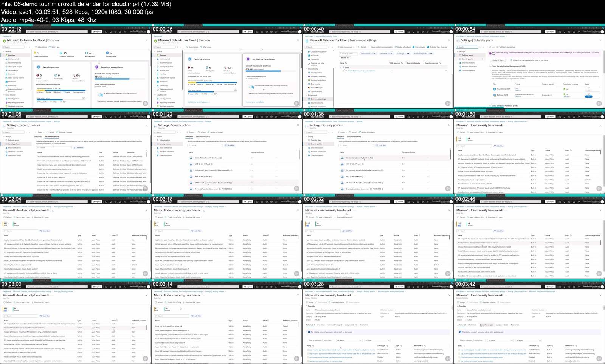This screenshot has width=605, height=364.
Task: Click Add environment in the 00:00:40 frame
Action: coord(346,47)
